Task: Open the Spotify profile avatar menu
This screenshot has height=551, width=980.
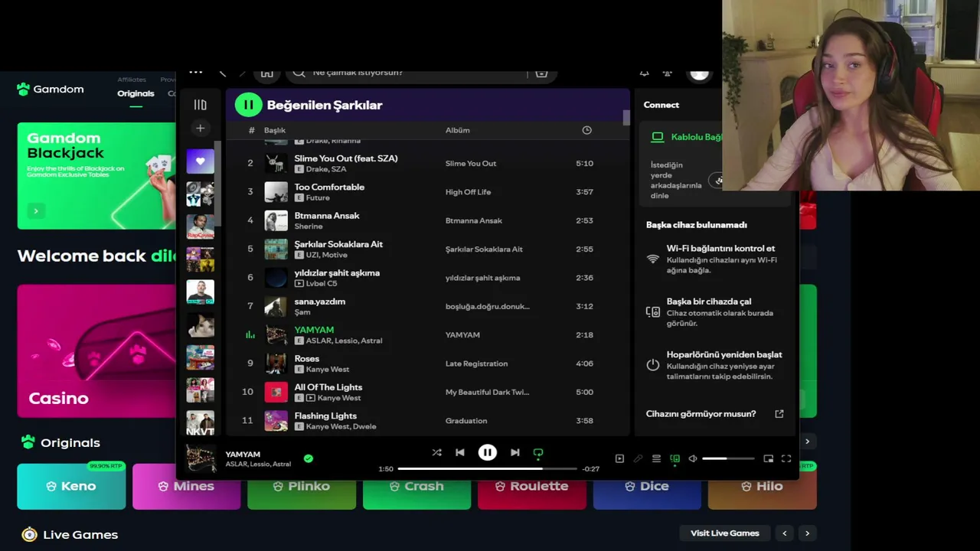Action: coord(699,73)
